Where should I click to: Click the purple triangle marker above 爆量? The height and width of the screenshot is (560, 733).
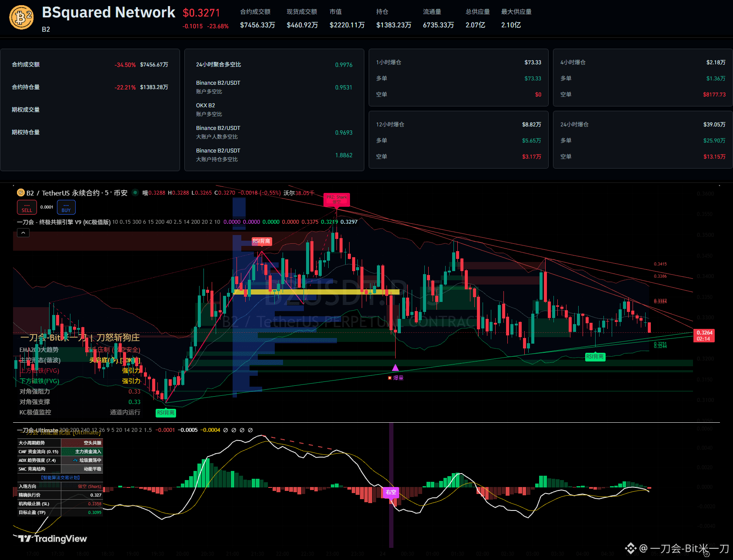point(395,368)
